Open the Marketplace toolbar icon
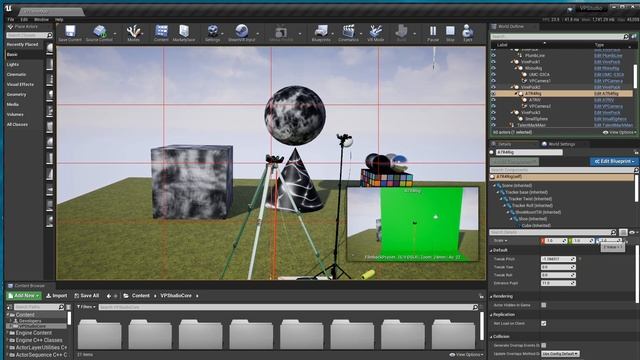 (184, 31)
